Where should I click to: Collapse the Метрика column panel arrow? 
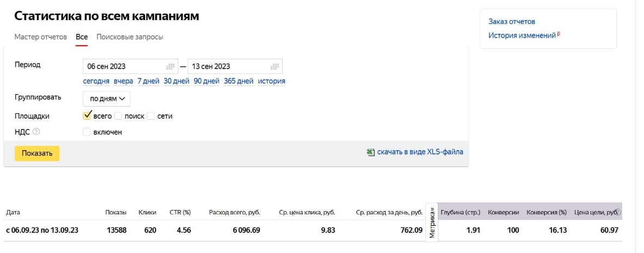pyautogui.click(x=432, y=209)
